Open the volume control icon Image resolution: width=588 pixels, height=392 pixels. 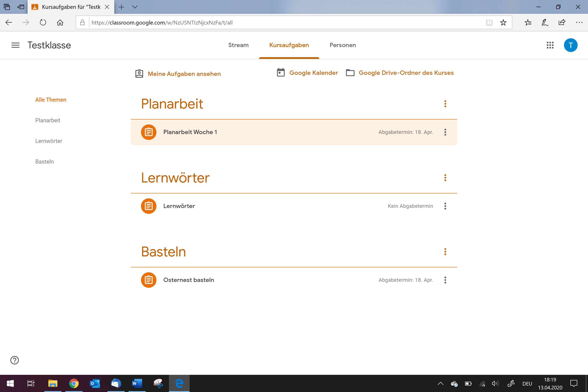(x=495, y=383)
